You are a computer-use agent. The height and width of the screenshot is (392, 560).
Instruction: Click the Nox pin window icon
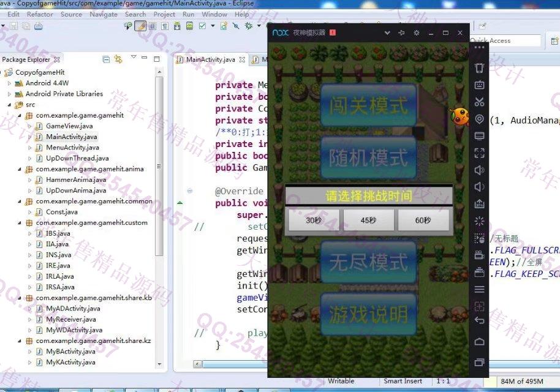401,33
